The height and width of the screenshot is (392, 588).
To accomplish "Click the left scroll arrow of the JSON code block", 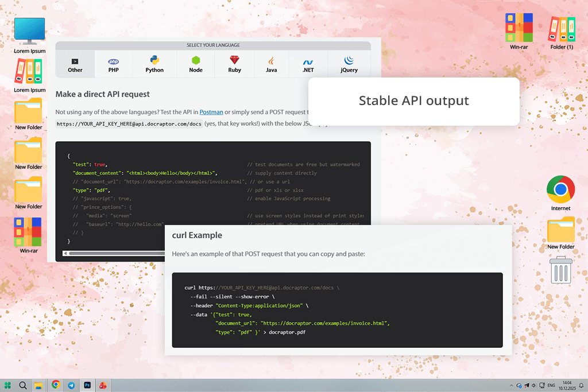I will [x=65, y=254].
